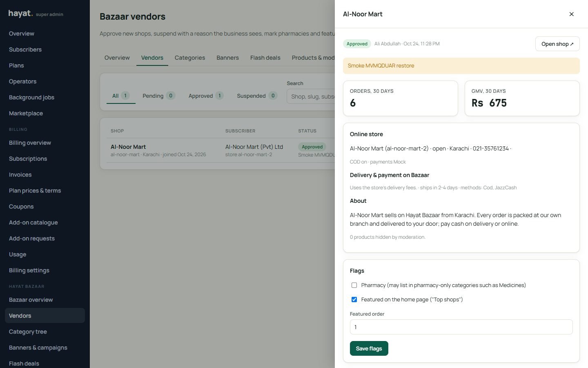Open the Categories tab
588x368 pixels.
pyautogui.click(x=190, y=58)
